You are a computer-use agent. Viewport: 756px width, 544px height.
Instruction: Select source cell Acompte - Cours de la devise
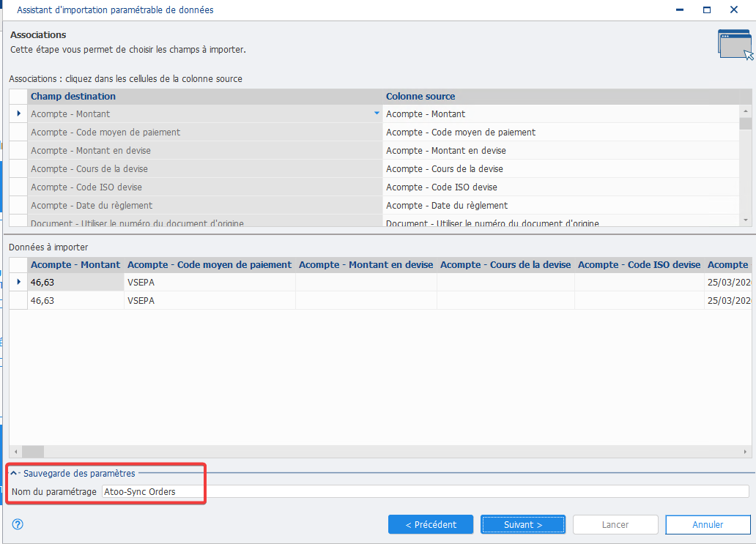click(560, 168)
